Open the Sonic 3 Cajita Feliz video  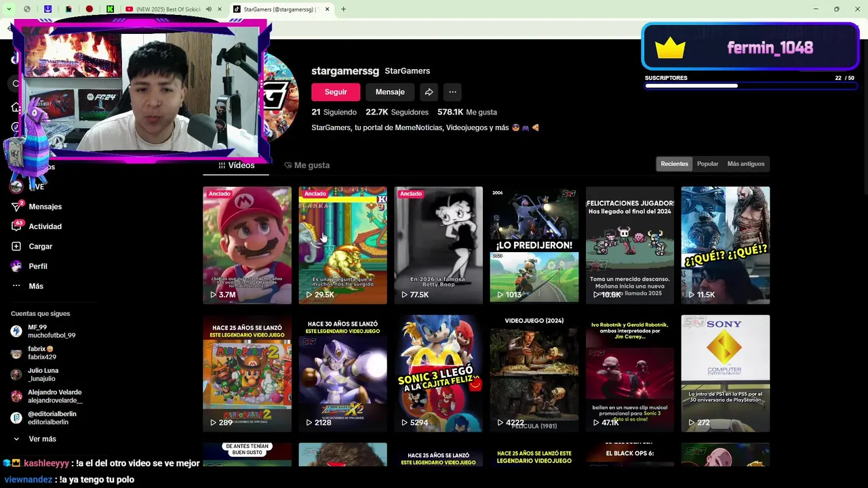[438, 373]
